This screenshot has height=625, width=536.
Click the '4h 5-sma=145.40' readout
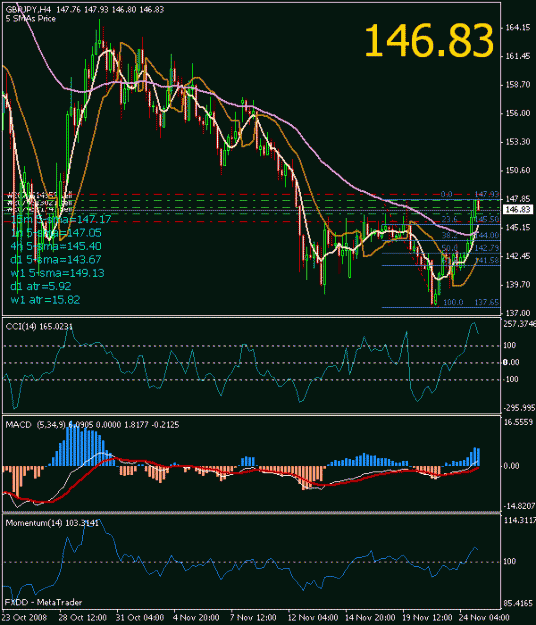click(x=56, y=246)
